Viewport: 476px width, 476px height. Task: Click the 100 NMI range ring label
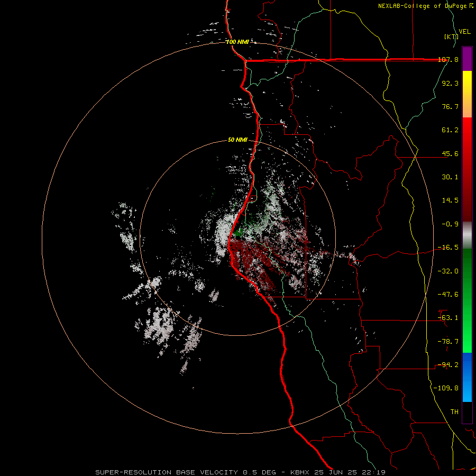click(237, 42)
